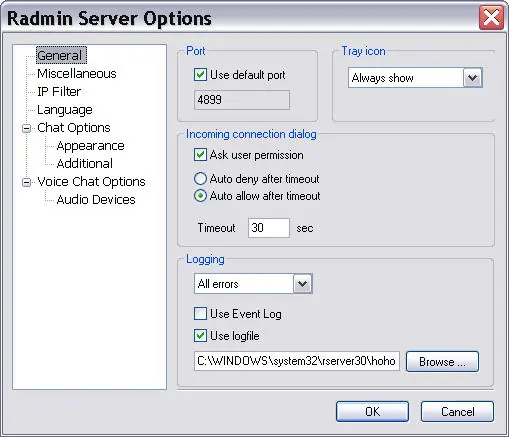Go to IP Filter settings
The width and height of the screenshot is (509, 437).
[x=59, y=91]
